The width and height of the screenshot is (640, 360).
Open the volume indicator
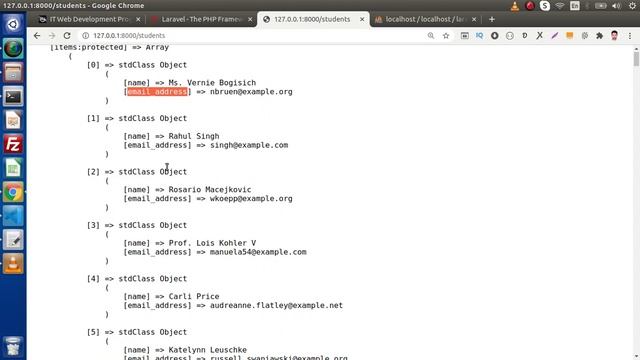pyautogui.click(x=617, y=6)
